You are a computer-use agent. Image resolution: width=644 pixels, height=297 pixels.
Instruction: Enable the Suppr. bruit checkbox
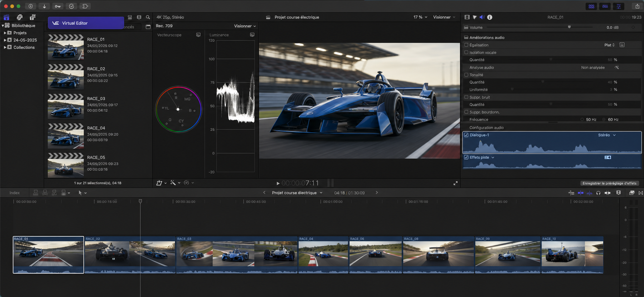point(466,97)
